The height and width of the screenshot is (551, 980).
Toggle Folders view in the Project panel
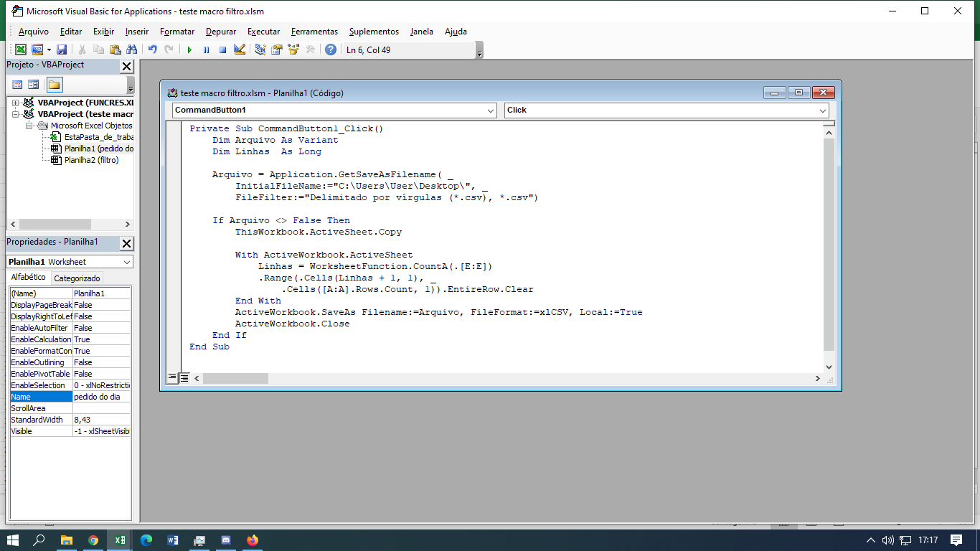(x=55, y=85)
